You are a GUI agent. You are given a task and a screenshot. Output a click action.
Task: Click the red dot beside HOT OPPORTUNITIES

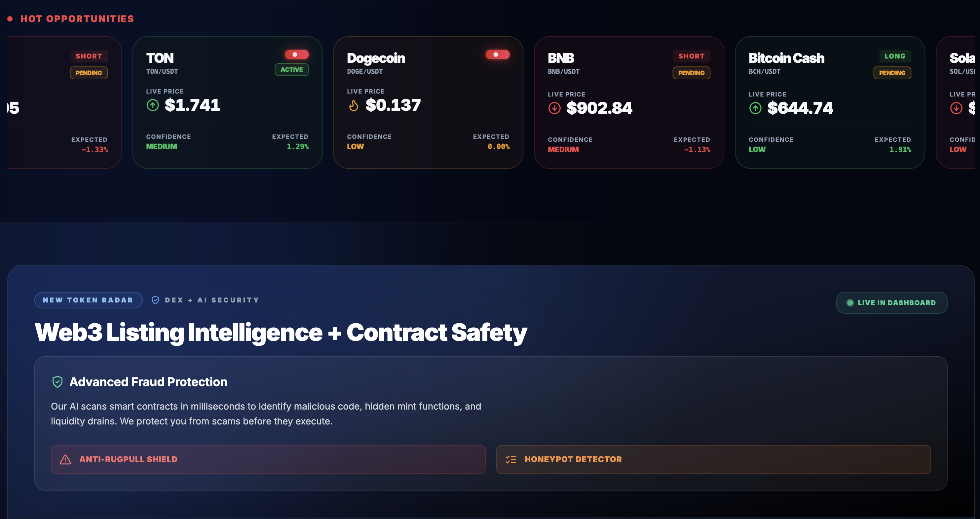[10, 18]
